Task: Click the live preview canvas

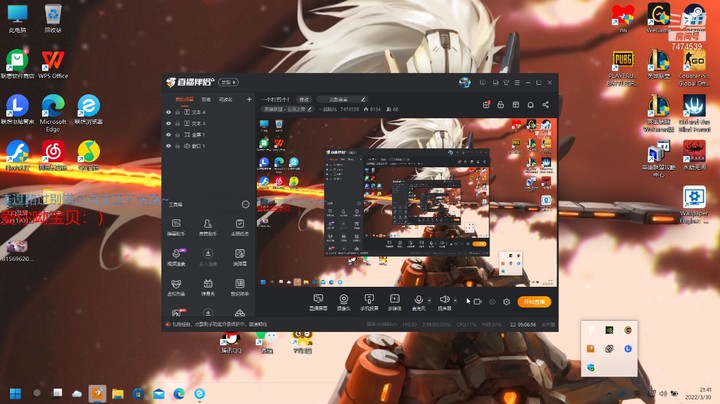Action: pyautogui.click(x=407, y=202)
